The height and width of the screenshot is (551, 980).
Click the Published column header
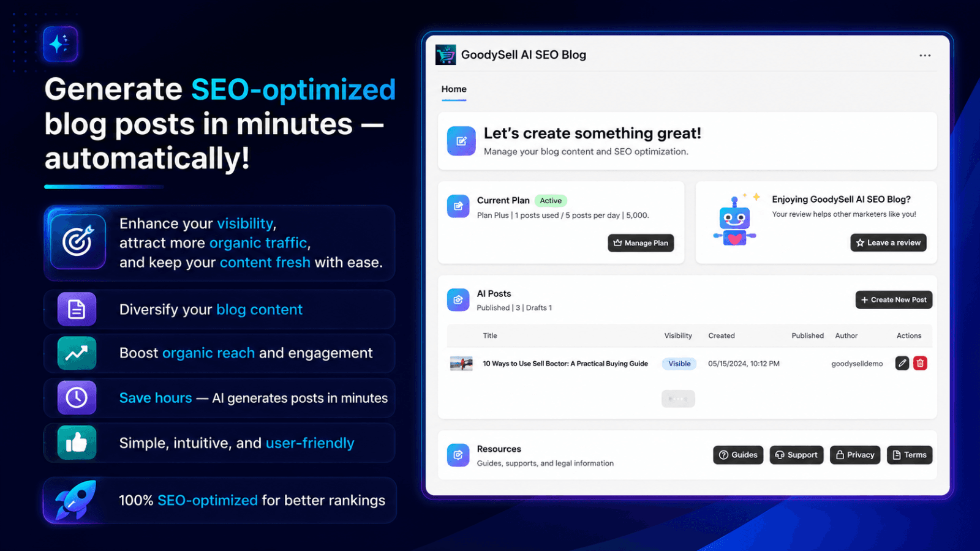pyautogui.click(x=807, y=335)
